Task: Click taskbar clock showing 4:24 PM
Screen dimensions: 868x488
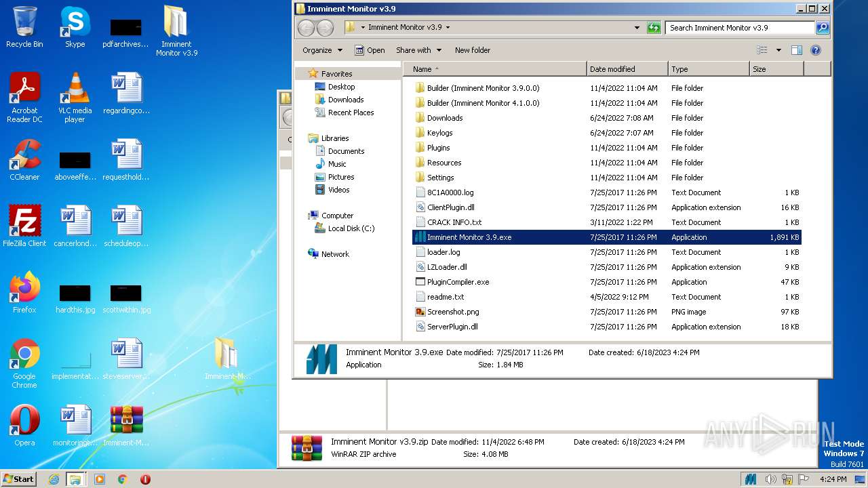Action: [833, 479]
